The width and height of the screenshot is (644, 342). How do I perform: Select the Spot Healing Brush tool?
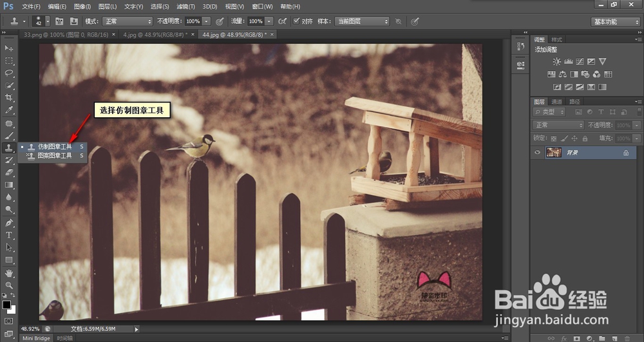tap(8, 124)
